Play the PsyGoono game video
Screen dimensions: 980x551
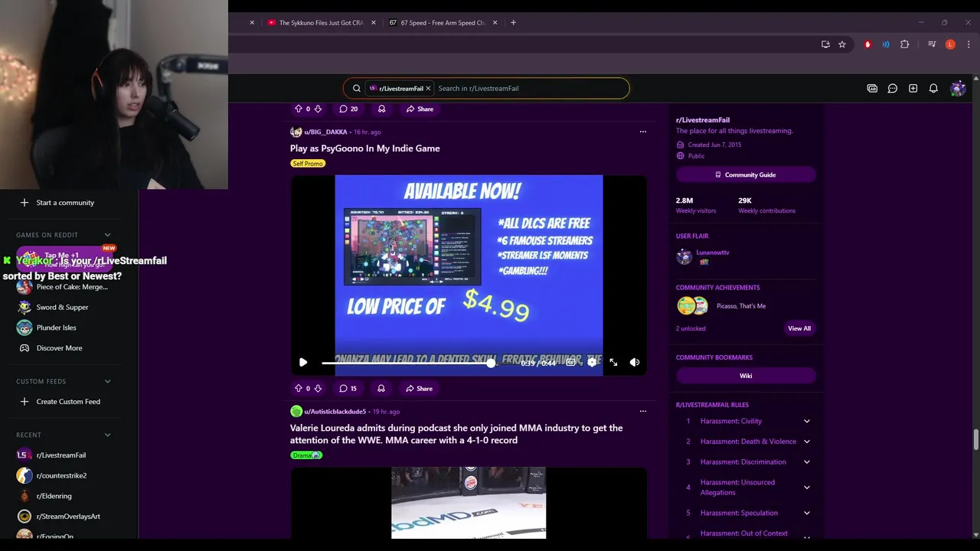[303, 362]
